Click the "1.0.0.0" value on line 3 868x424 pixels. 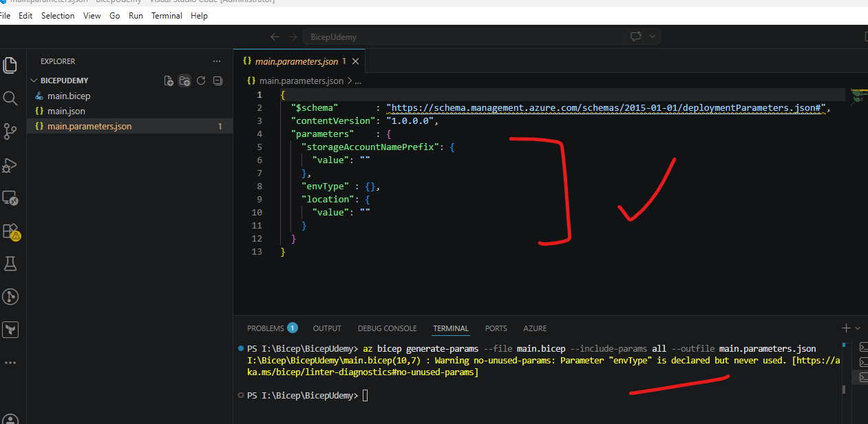(x=410, y=121)
